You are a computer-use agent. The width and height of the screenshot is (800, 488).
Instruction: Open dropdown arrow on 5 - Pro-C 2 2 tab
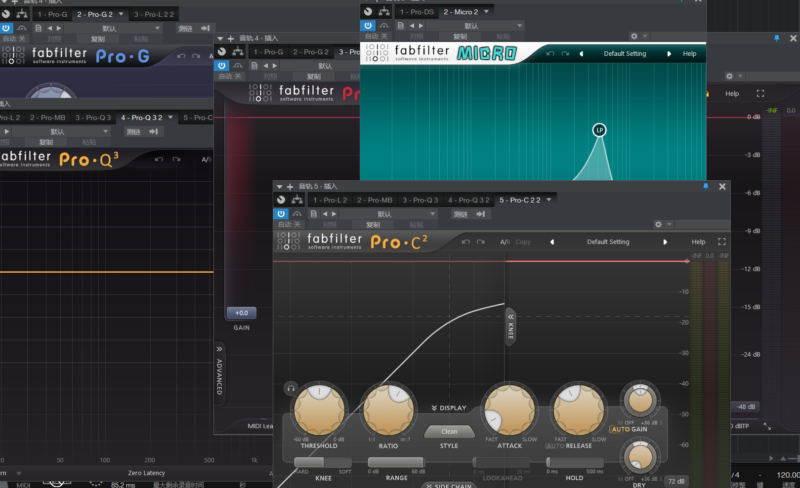549,200
